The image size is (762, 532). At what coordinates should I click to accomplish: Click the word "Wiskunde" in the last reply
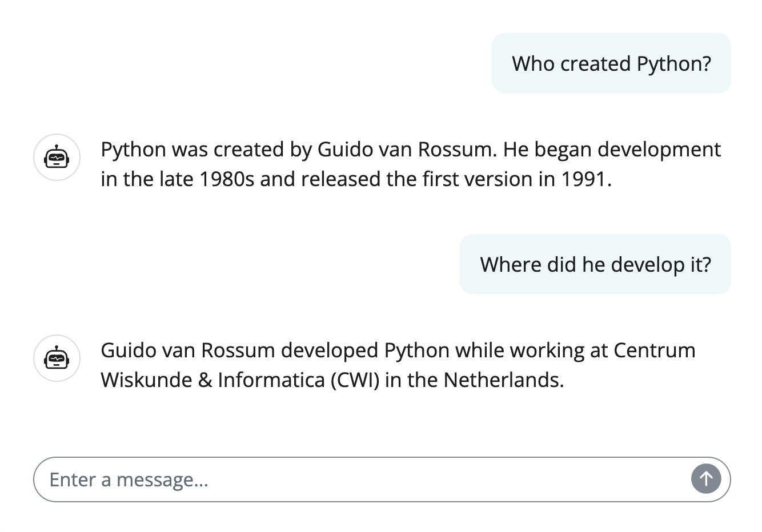click(146, 380)
